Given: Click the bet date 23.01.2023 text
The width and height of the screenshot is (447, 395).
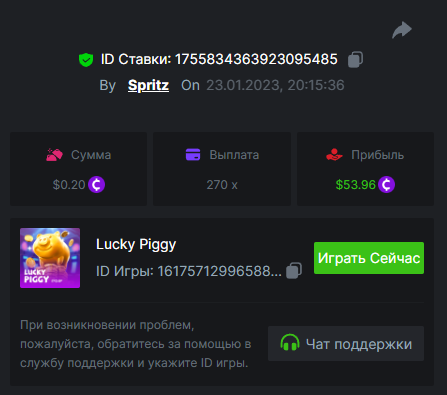Looking at the screenshot, I should [x=243, y=85].
